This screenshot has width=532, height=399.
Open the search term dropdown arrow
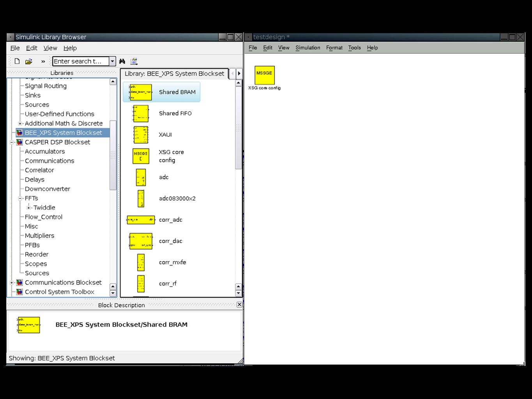coord(112,61)
